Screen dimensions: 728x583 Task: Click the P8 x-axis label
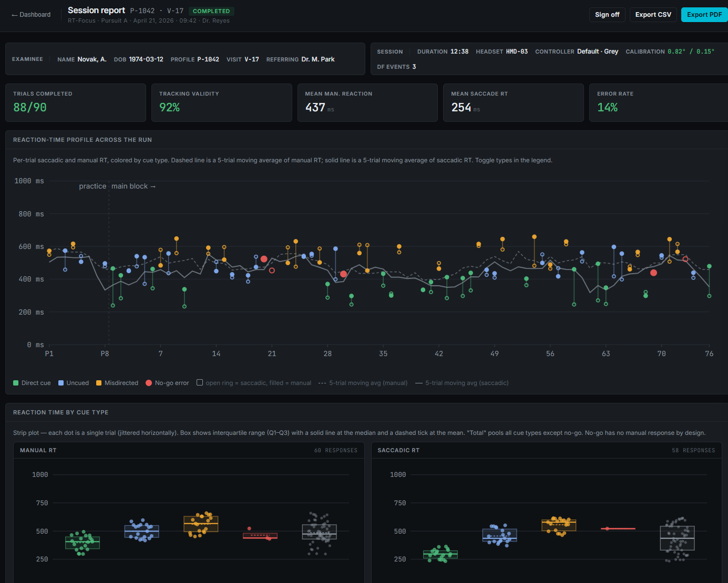105,354
